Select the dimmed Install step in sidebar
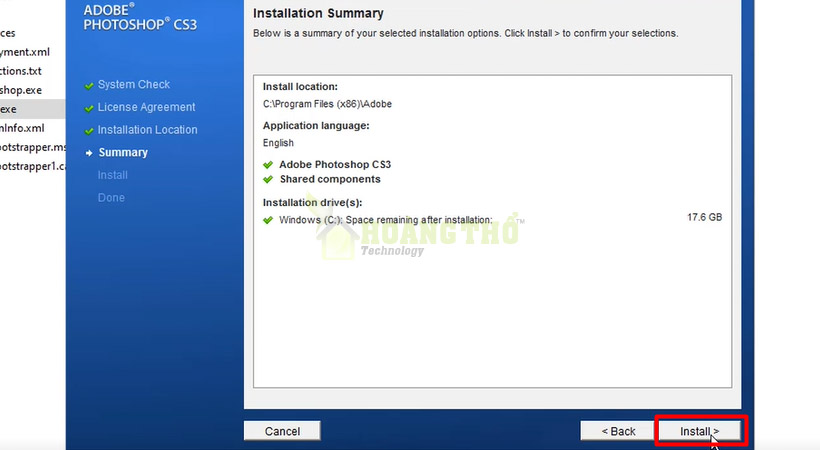This screenshot has height=450, width=820. pos(112,175)
